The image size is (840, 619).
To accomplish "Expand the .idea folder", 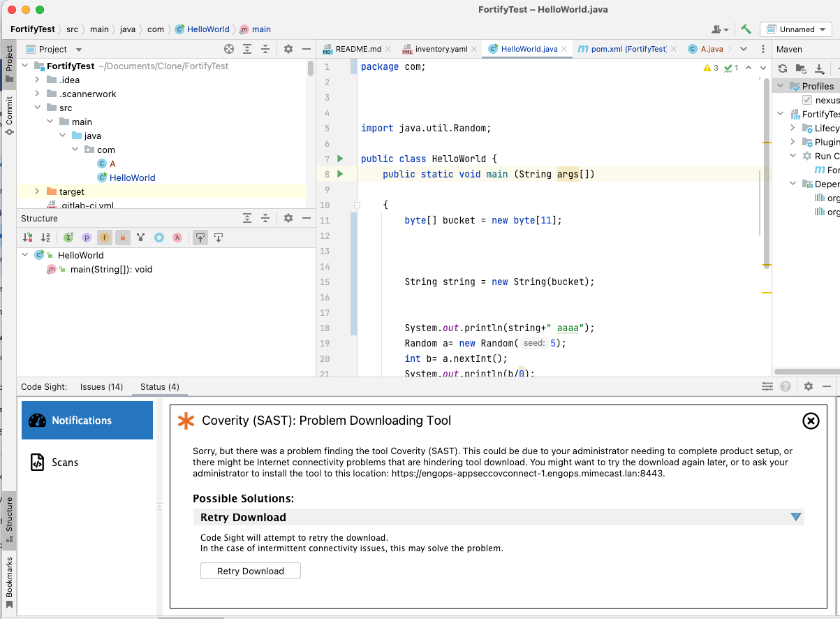I will [37, 80].
